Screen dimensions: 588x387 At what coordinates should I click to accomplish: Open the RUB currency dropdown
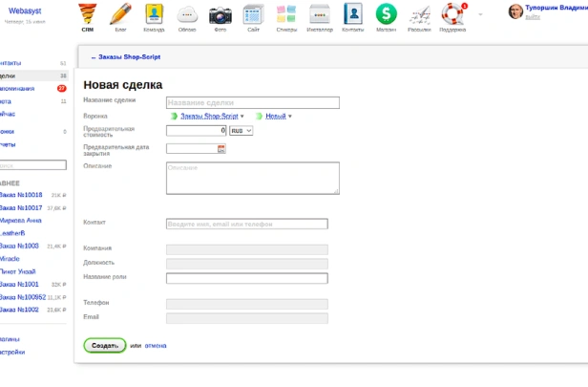click(x=241, y=131)
